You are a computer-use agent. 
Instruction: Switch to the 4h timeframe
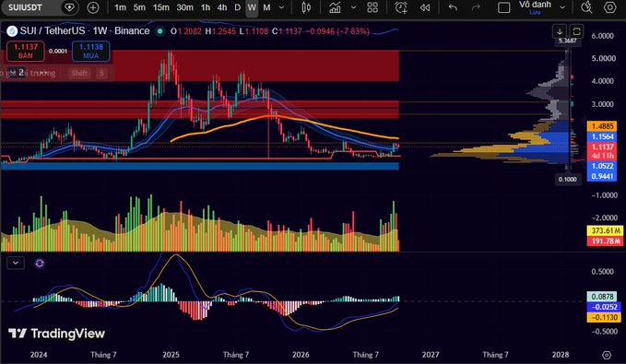(222, 7)
